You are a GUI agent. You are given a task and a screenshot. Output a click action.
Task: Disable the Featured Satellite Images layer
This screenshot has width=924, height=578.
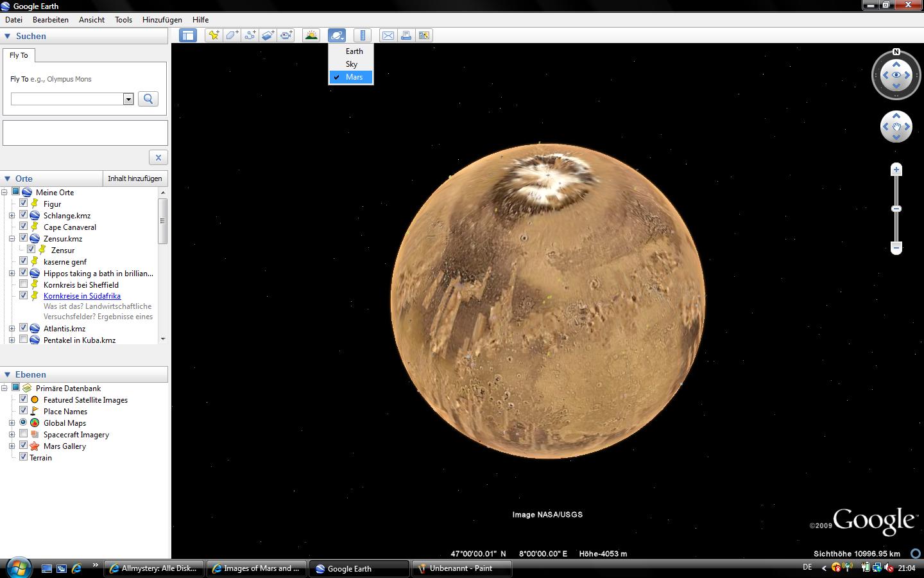pos(24,399)
